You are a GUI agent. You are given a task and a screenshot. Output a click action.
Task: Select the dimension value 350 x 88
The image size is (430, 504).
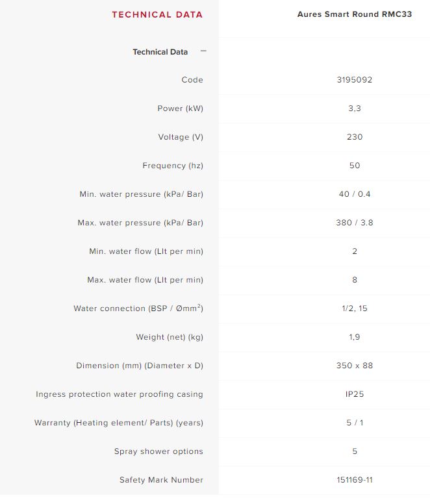354,366
